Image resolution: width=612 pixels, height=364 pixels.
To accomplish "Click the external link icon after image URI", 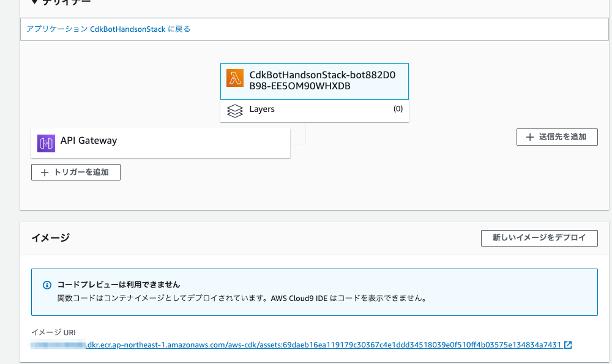I will (569, 345).
